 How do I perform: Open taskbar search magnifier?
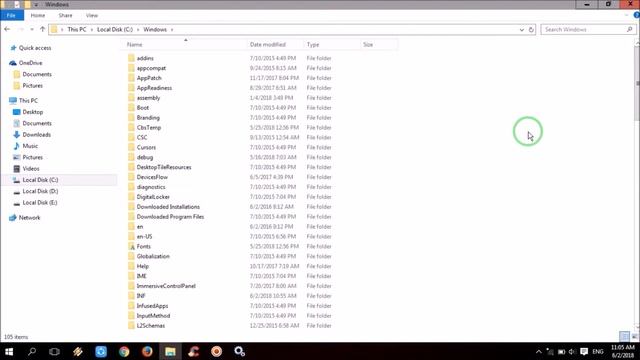[32, 351]
